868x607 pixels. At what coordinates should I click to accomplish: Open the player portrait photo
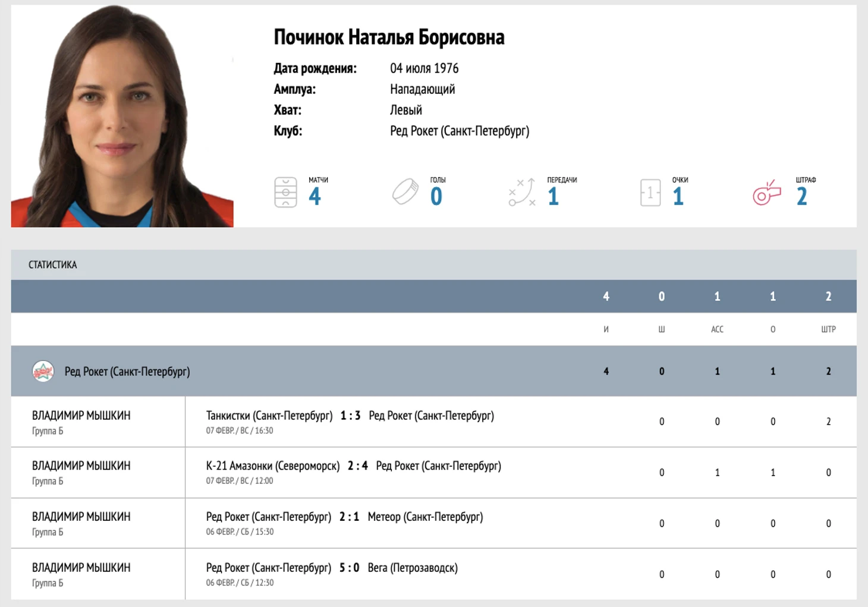pyautogui.click(x=122, y=116)
